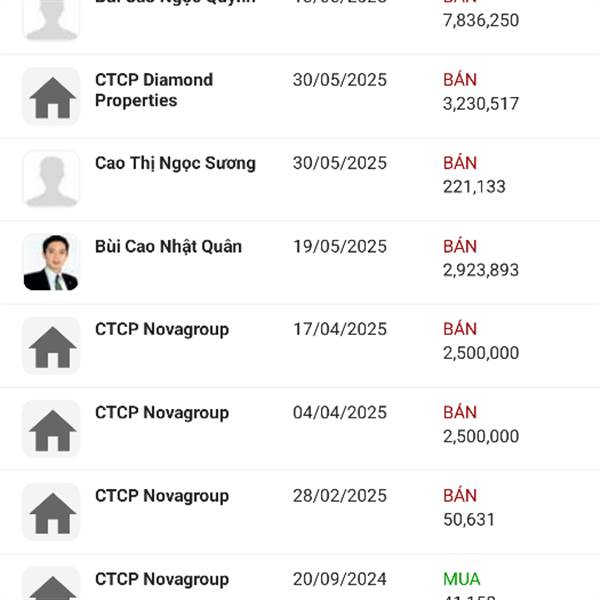Click the silhouette avatar of Cao Thị Ngọc Sương

(x=51, y=179)
